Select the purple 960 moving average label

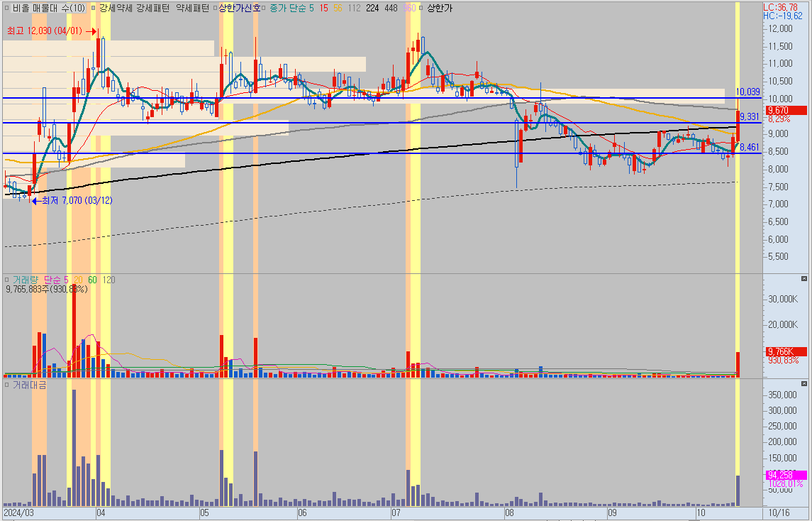click(409, 9)
